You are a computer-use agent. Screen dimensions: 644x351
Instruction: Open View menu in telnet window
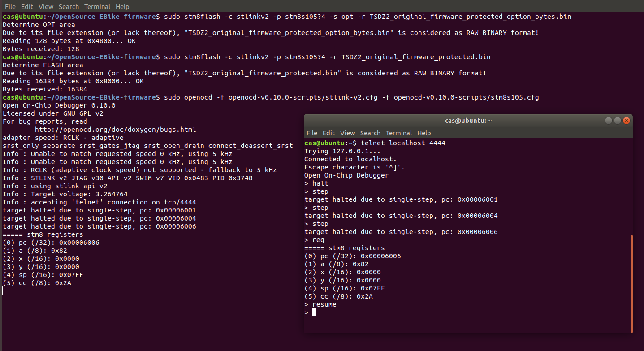tap(347, 133)
